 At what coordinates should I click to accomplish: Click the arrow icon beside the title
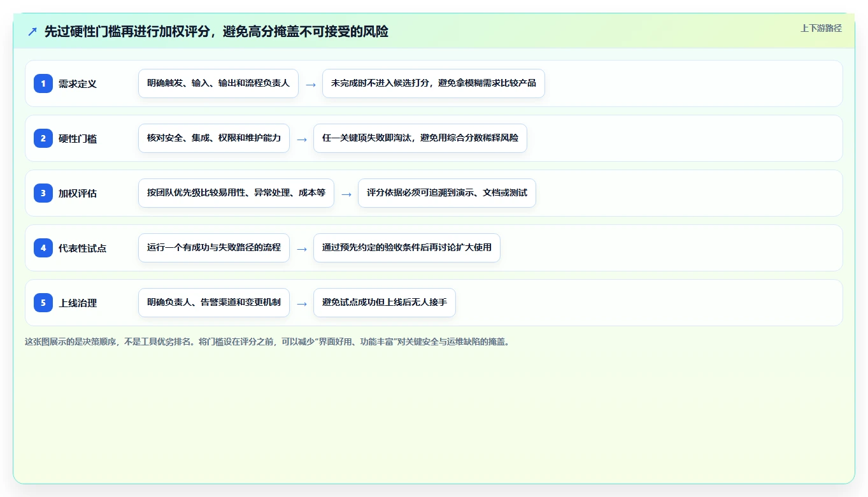click(x=32, y=31)
